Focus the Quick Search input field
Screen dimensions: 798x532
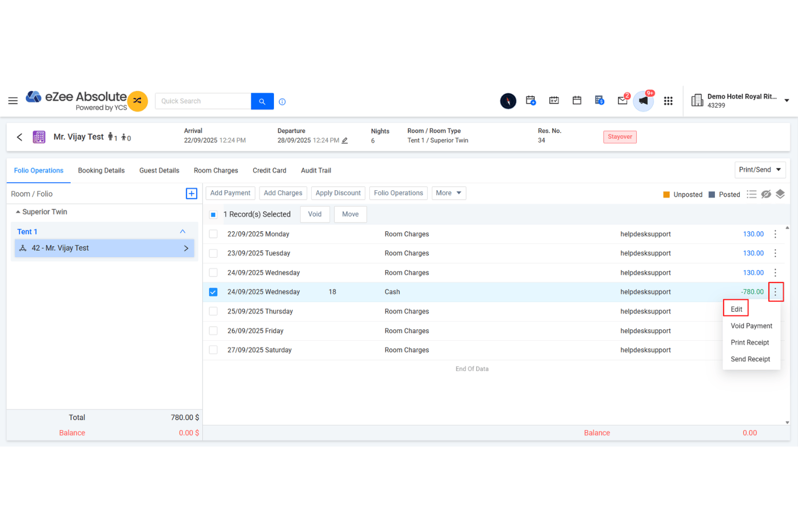203,101
